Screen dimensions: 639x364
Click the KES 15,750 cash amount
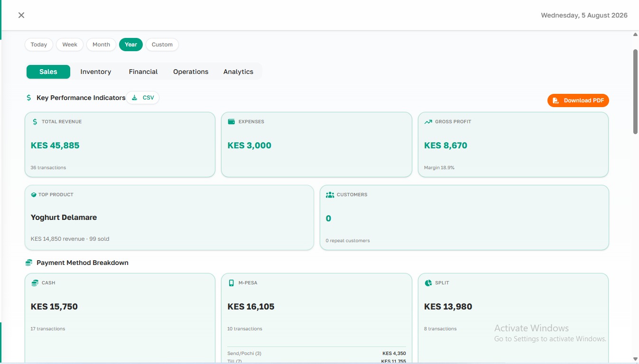pyautogui.click(x=54, y=307)
